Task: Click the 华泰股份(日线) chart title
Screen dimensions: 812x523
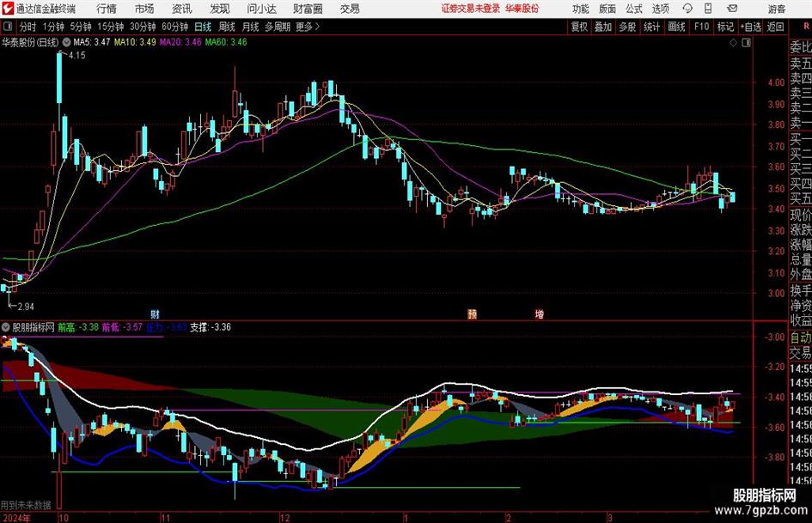Action: tap(30, 42)
